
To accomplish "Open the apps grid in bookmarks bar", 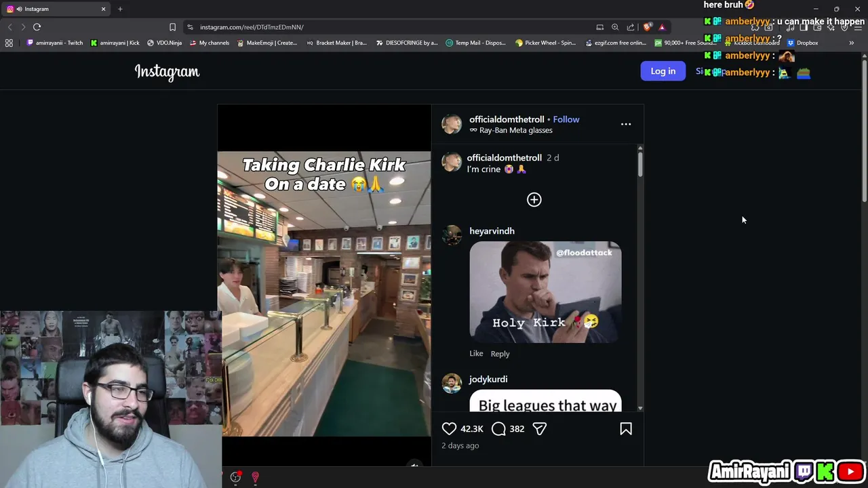I will (x=9, y=43).
